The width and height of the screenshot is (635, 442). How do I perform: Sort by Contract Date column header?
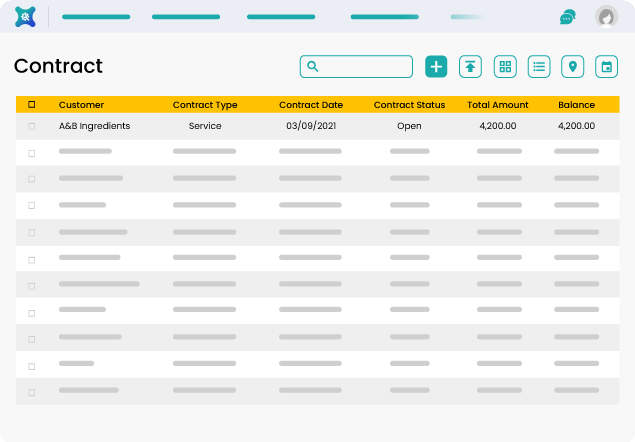coord(311,105)
